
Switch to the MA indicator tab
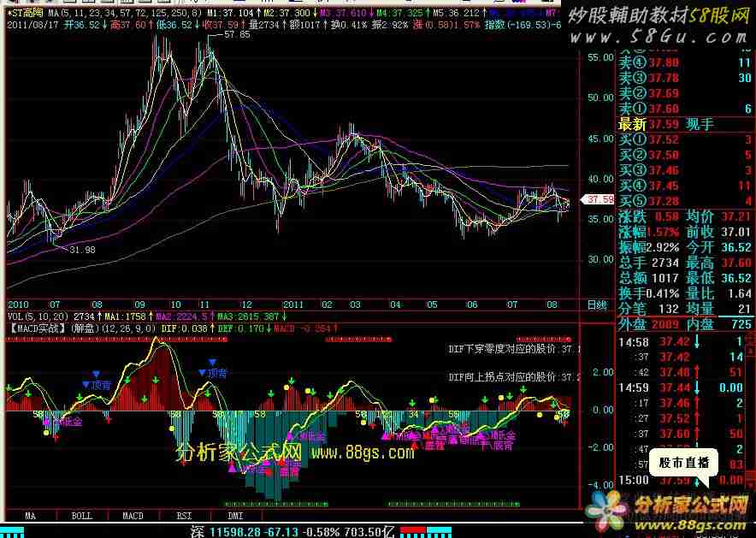point(30,516)
